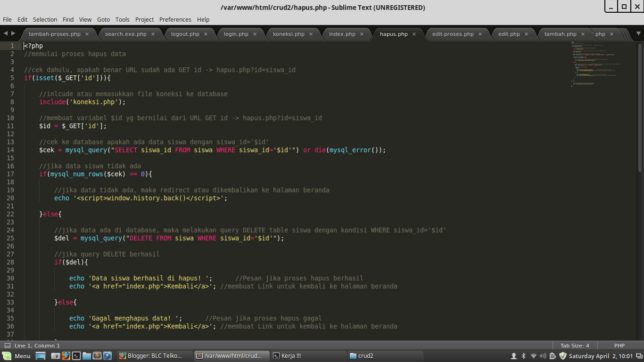
Task: Switch to the tambah-proses.php tab
Action: (x=55, y=34)
